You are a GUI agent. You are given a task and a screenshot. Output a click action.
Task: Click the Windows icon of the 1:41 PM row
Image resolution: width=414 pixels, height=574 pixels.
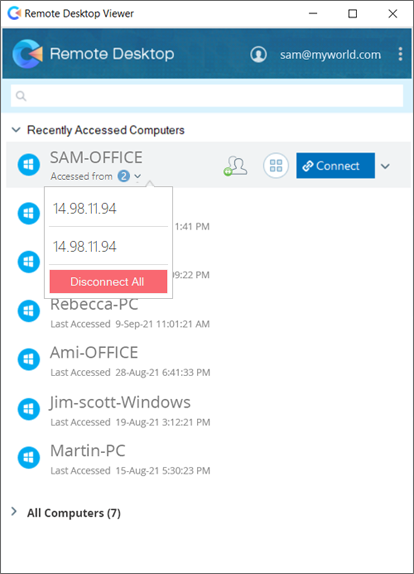click(29, 213)
